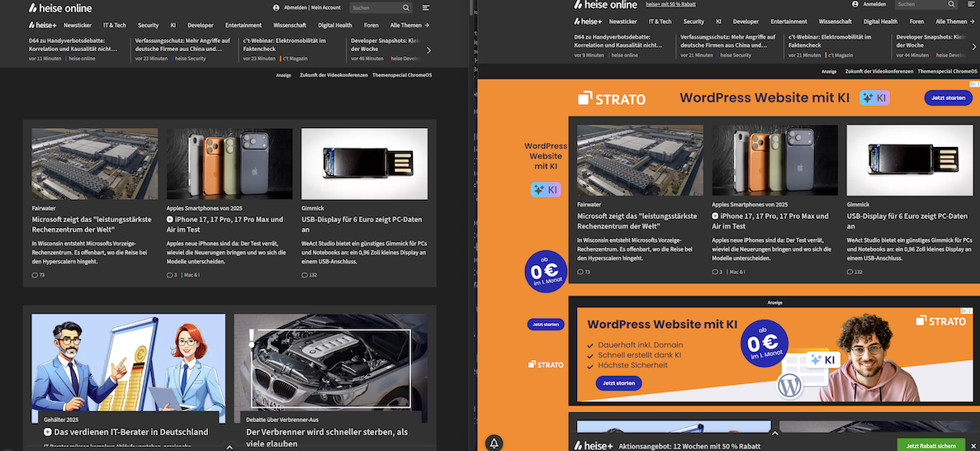Open IT & Tech tab in left window

pos(115,25)
